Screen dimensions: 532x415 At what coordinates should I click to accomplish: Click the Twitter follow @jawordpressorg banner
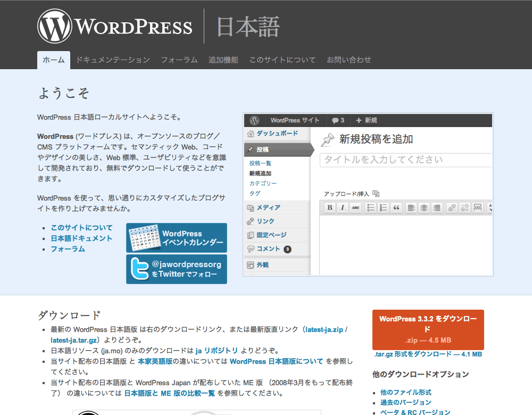pyautogui.click(x=177, y=269)
